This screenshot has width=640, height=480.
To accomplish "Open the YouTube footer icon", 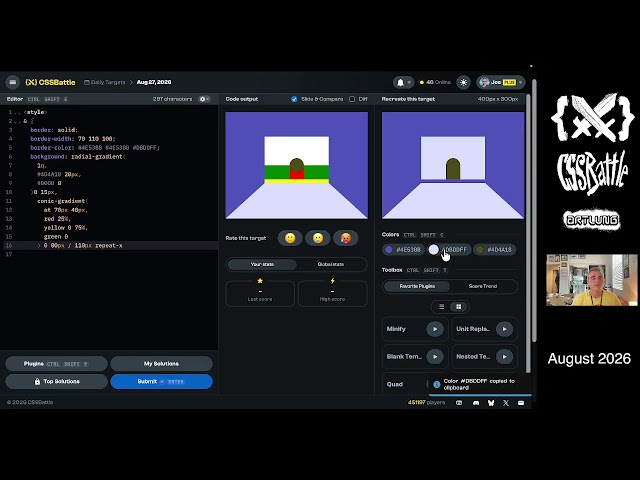I will (x=459, y=403).
